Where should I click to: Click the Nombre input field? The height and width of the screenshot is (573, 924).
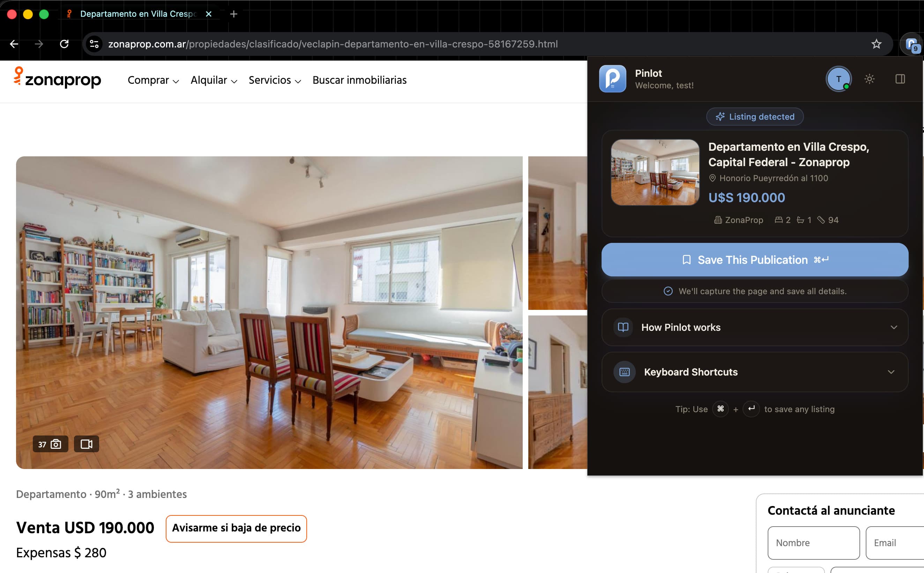coord(814,543)
